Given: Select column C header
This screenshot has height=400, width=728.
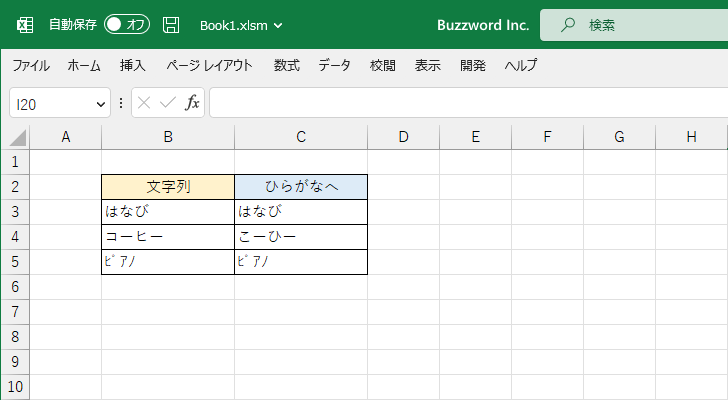Looking at the screenshot, I should pos(301,137).
